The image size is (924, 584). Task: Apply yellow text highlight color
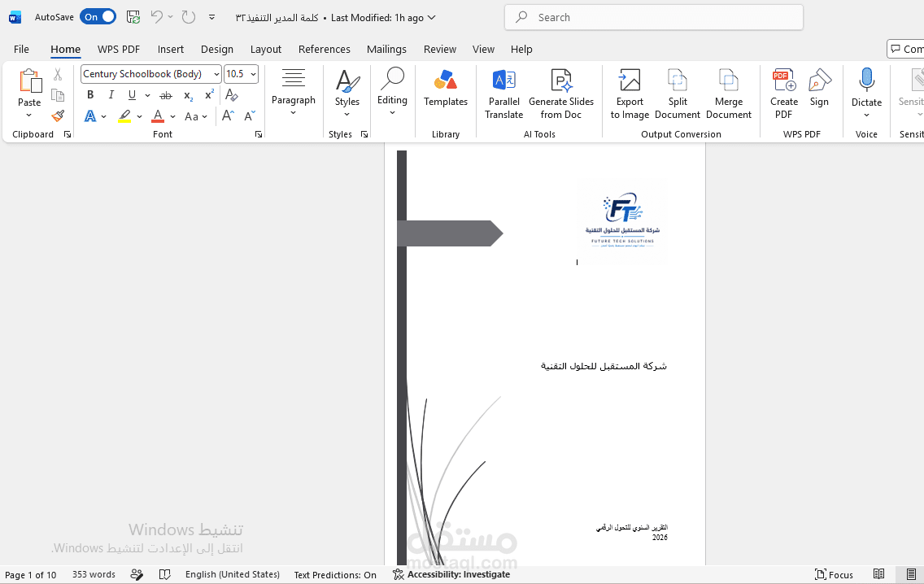[x=124, y=116]
